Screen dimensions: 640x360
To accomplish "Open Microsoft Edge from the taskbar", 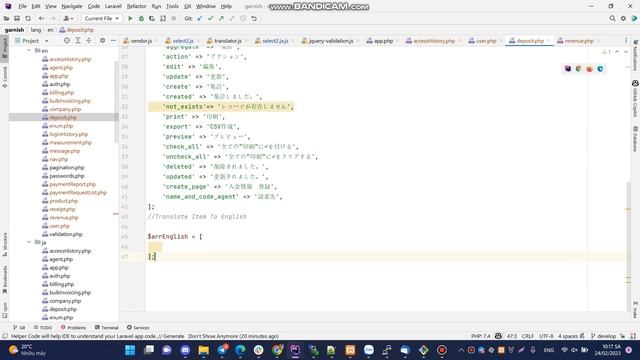I will click(240, 350).
